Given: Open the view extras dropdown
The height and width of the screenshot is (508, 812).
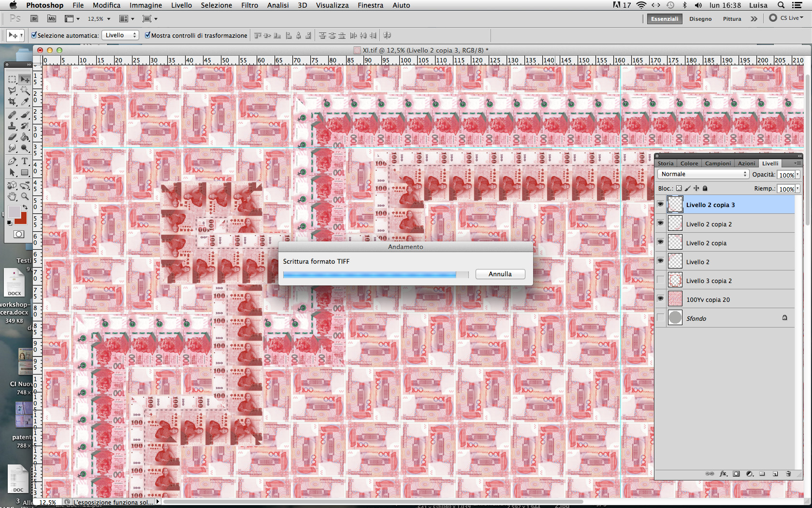Looking at the screenshot, I should (x=72, y=19).
